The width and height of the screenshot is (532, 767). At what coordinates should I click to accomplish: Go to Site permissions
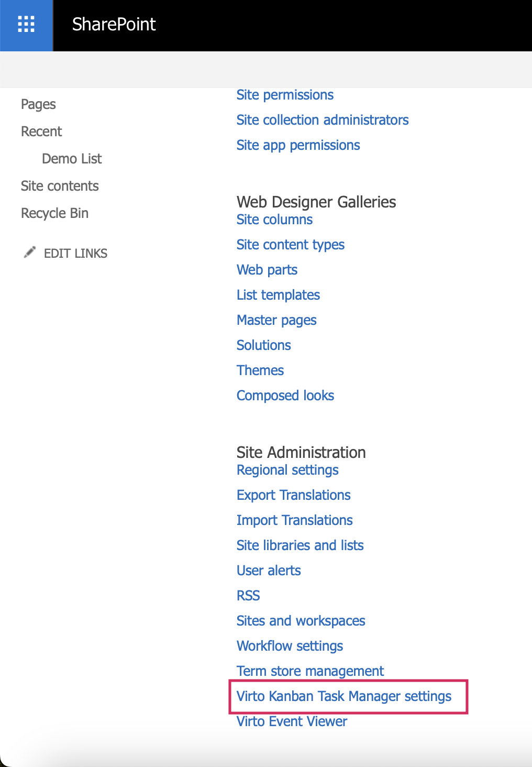click(x=285, y=95)
